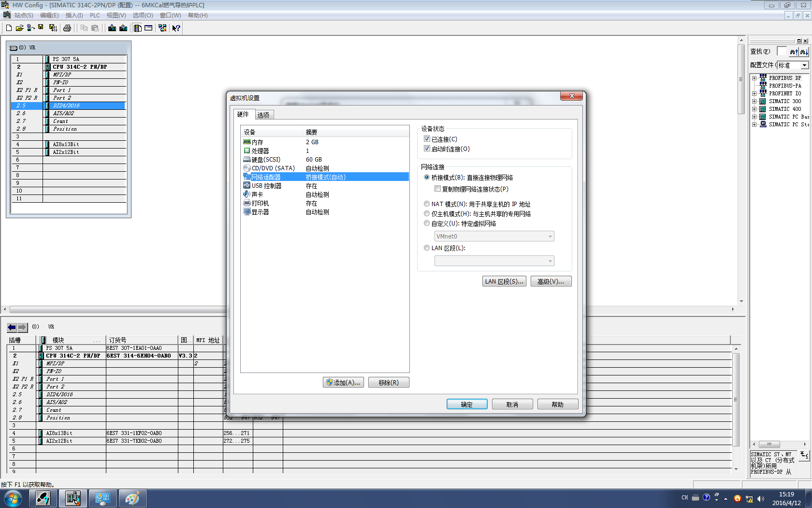Click the Configure Network toolbar icon
Screen dimensions: 812x508
tap(162, 28)
